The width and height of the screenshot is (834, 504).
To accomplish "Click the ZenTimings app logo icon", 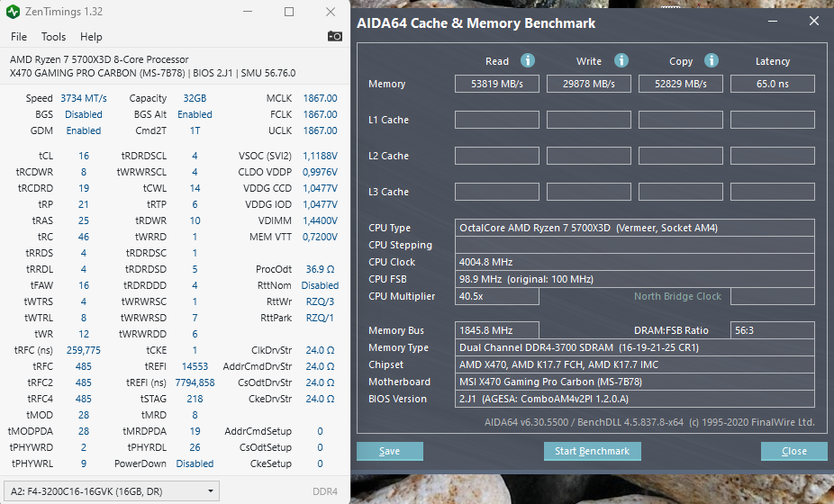I will 13,11.
